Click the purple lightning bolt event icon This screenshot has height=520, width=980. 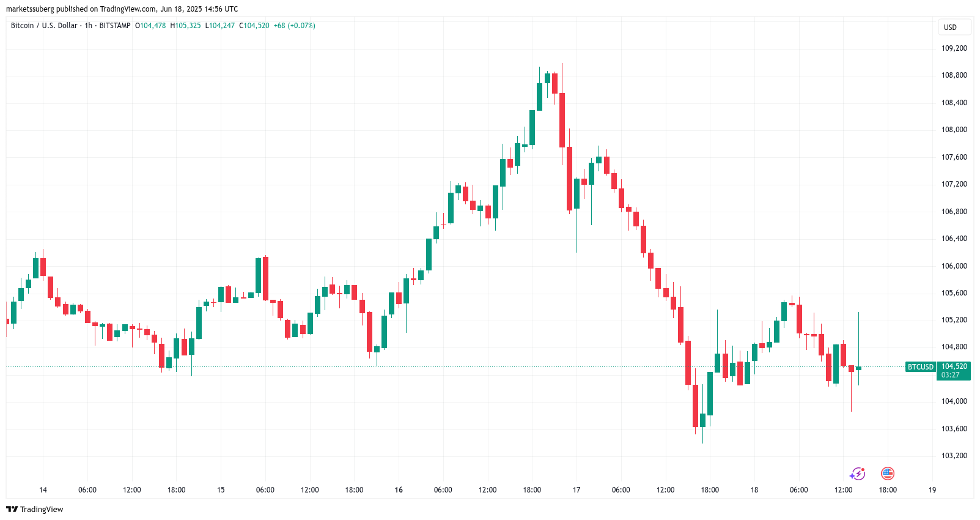858,474
